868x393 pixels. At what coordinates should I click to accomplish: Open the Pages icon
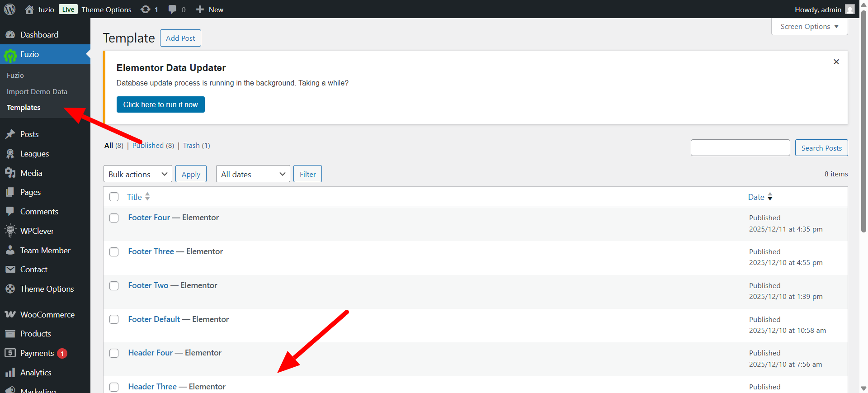(10, 192)
